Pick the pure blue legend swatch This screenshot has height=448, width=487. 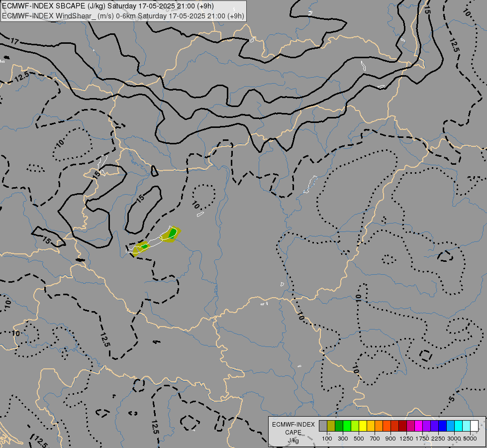pyautogui.click(x=443, y=426)
